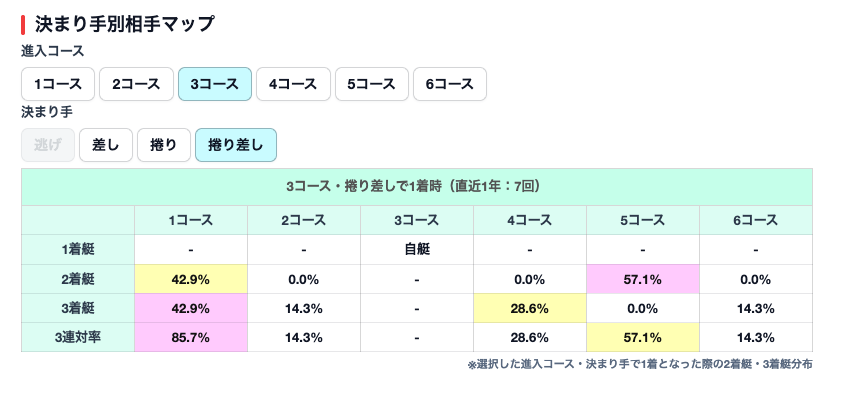
Task: Click the 決まり手別相手マップ section heading
Action: [x=125, y=24]
